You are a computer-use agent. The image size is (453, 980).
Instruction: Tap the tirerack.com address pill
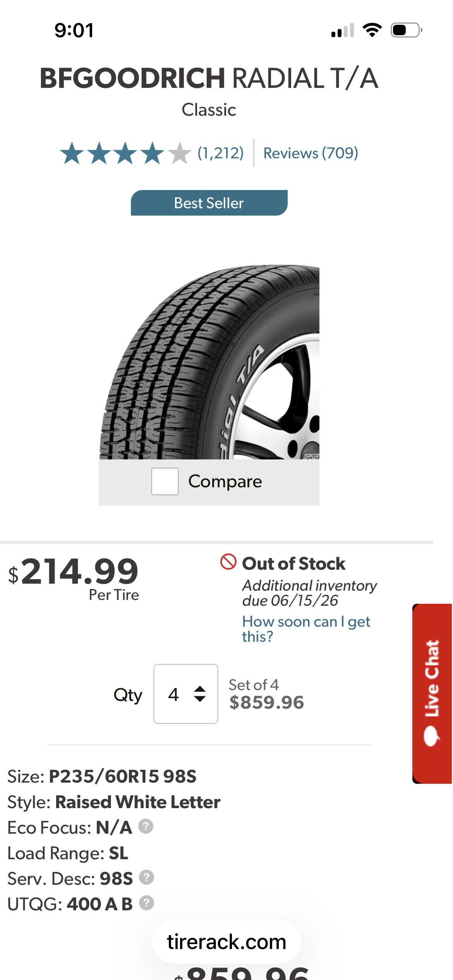[226, 942]
